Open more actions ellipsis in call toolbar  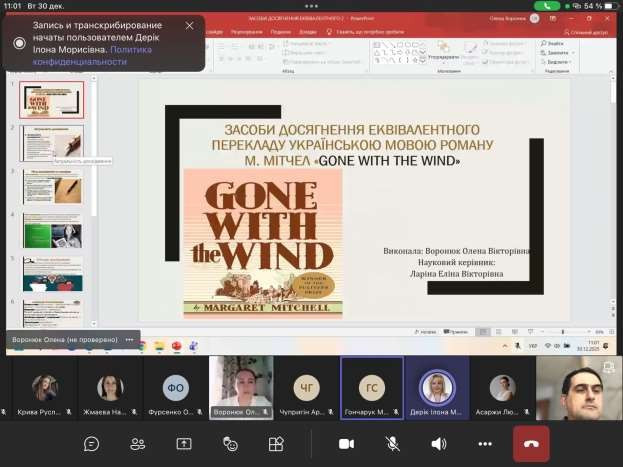(485, 443)
